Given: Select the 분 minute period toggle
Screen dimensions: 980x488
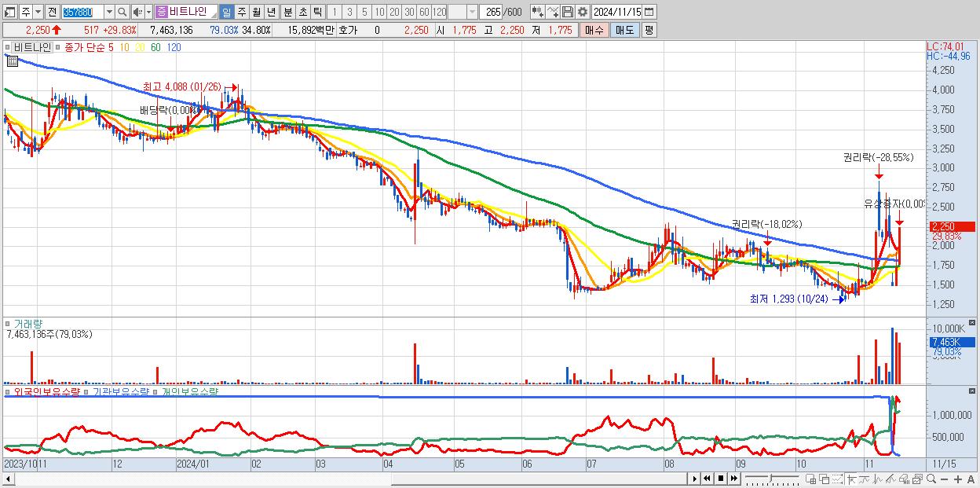Looking at the screenshot, I should [x=288, y=12].
